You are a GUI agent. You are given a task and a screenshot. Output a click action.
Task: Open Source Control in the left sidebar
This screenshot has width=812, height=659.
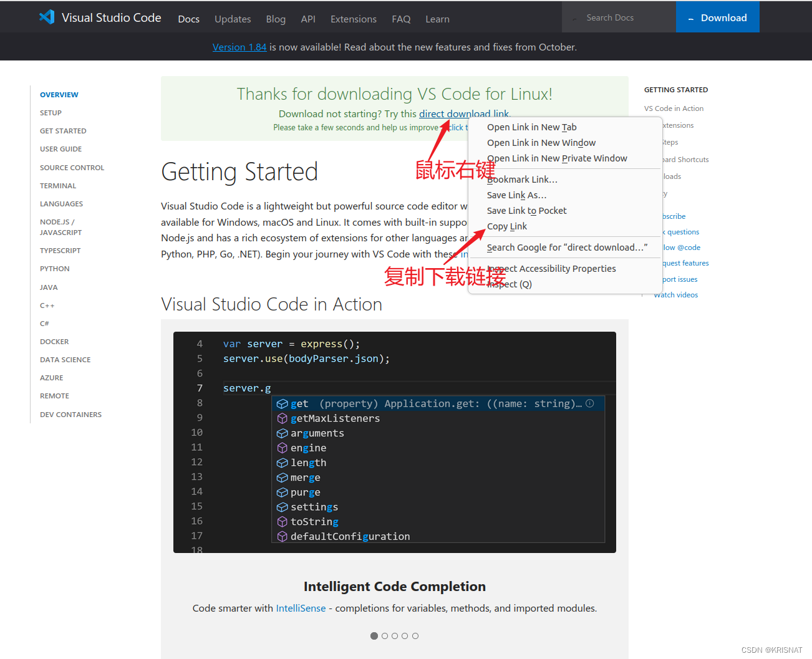(72, 168)
